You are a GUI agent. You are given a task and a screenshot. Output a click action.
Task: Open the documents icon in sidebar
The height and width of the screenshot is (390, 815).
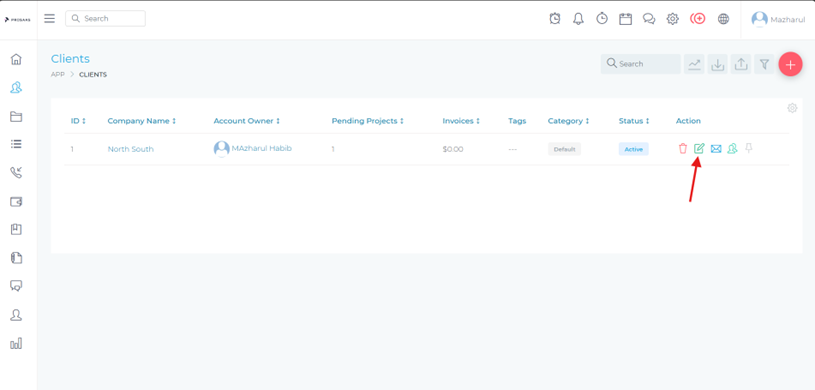pyautogui.click(x=16, y=258)
